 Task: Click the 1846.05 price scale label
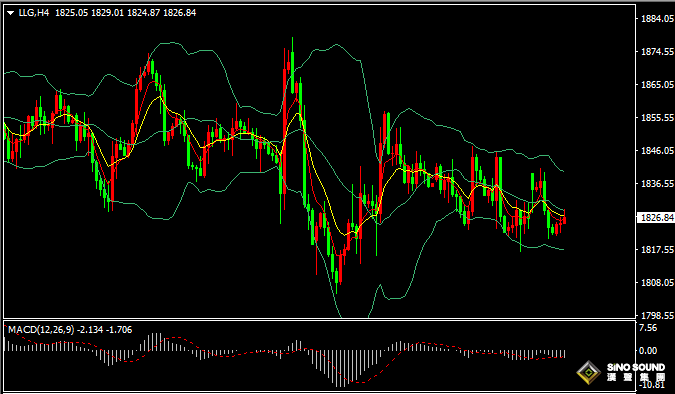coord(657,150)
